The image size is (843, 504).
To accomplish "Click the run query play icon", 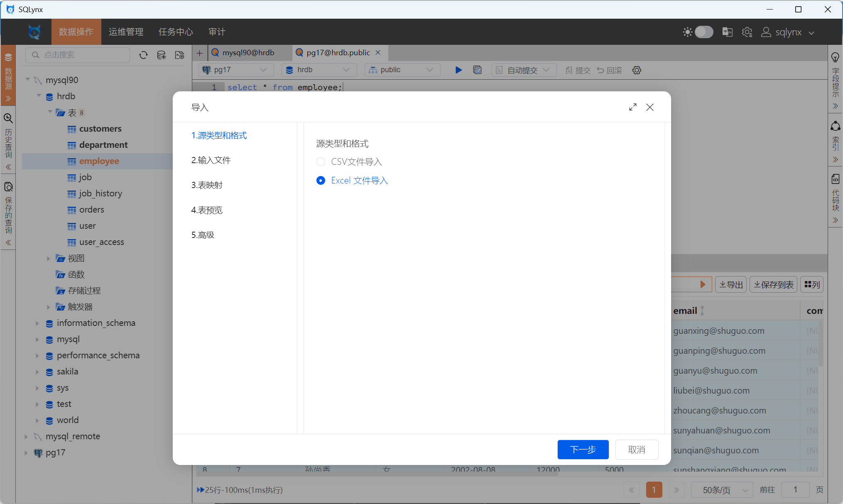I will (458, 70).
